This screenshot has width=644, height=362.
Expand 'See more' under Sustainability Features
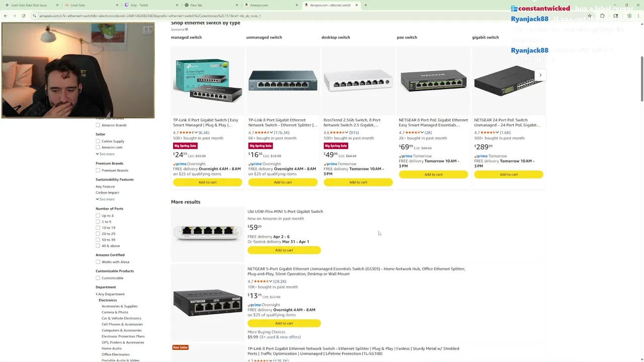(106, 199)
